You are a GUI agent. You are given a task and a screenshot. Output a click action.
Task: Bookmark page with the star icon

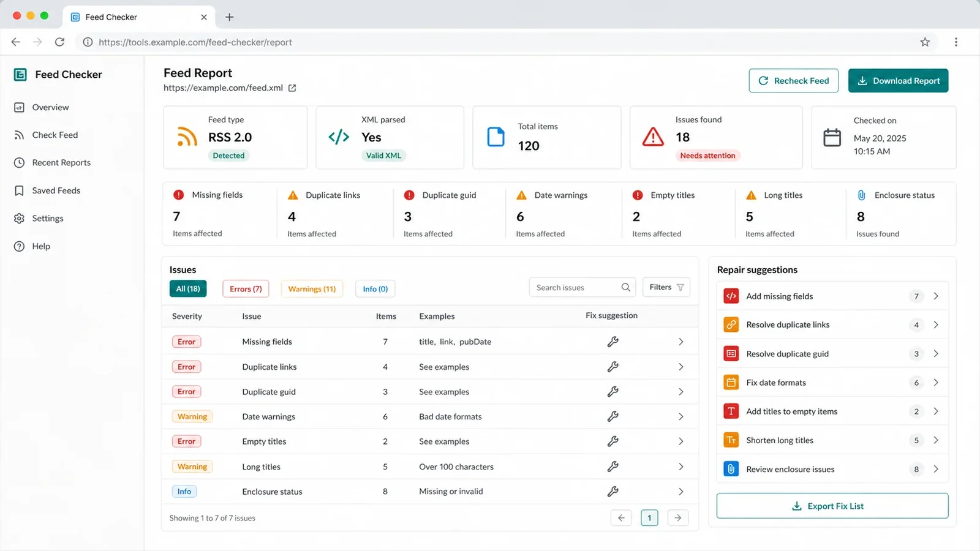(x=925, y=42)
